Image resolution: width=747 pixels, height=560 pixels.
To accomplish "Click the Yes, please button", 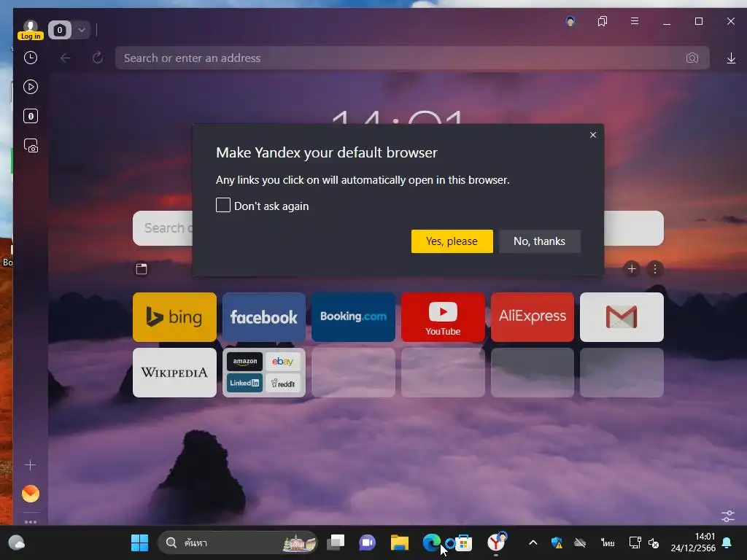I will (x=452, y=241).
